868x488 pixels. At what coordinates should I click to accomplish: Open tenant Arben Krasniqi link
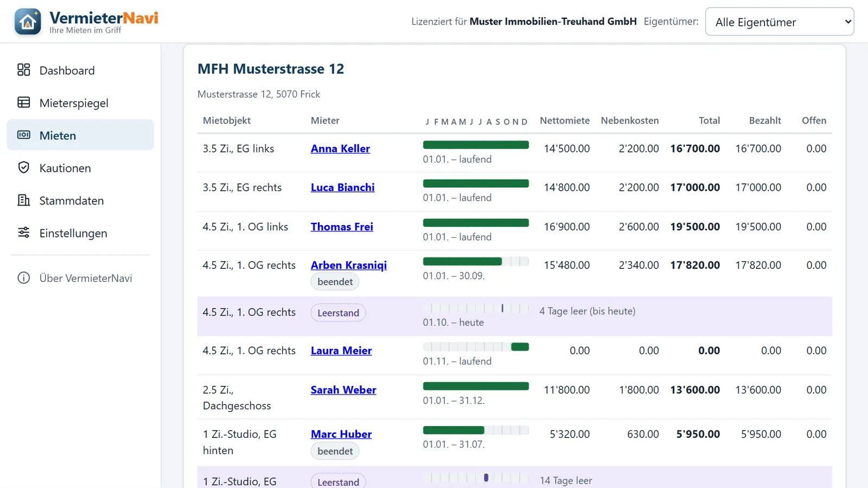point(349,265)
